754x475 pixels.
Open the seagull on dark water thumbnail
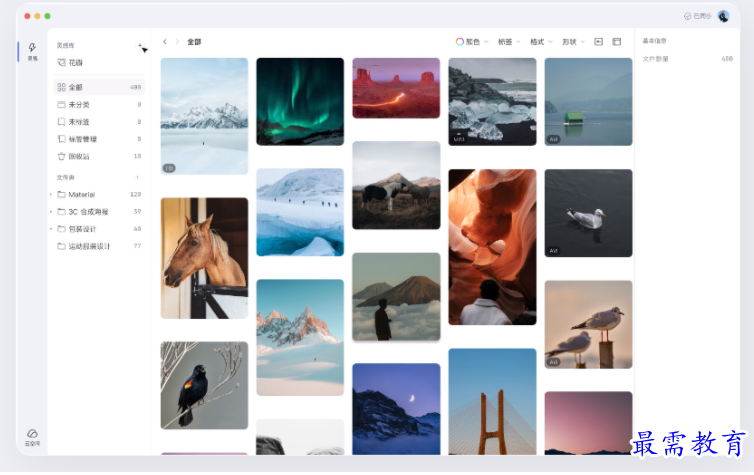pyautogui.click(x=588, y=213)
